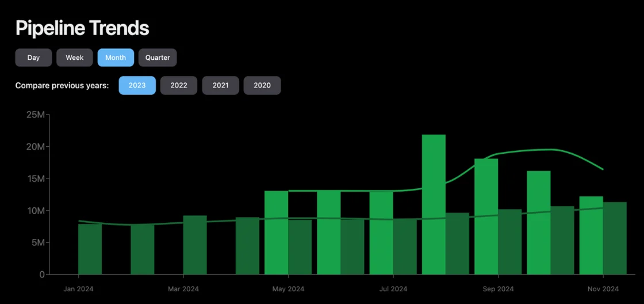644x304 pixels.
Task: Select the dark green bar above Jan 2024
Action: click(x=90, y=249)
